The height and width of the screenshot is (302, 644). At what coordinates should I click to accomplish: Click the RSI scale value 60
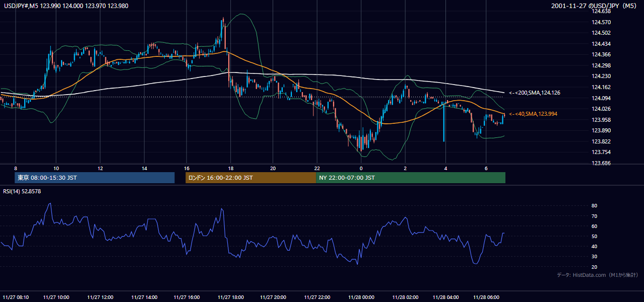click(594, 226)
